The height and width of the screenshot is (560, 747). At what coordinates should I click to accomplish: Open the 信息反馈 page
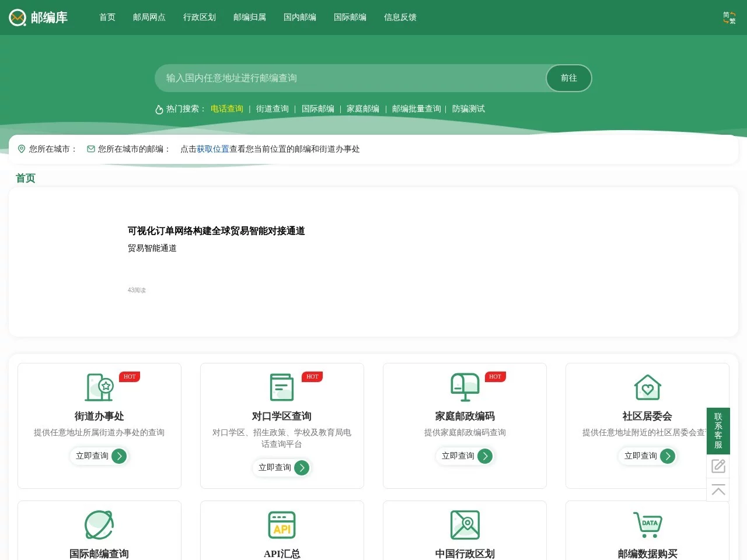(400, 17)
